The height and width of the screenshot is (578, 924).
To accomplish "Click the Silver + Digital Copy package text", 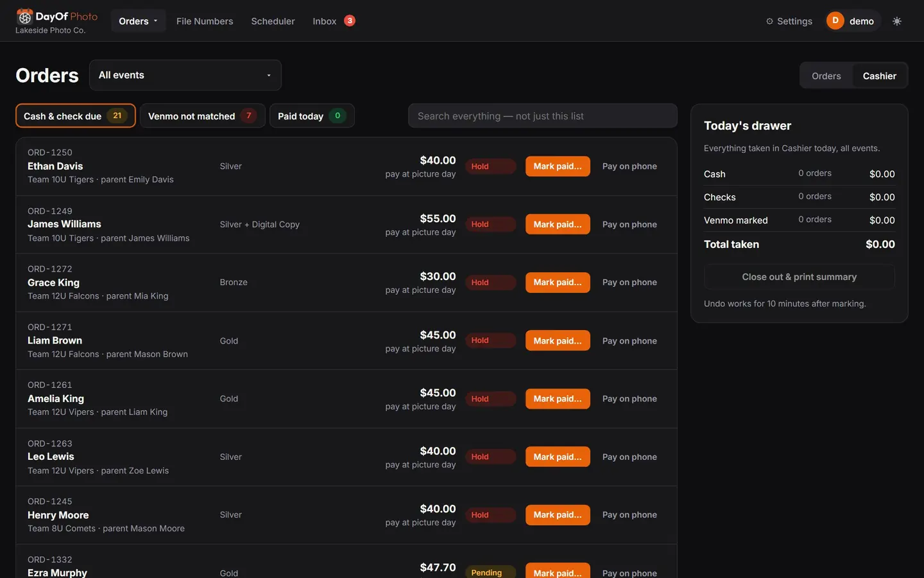I will point(259,224).
